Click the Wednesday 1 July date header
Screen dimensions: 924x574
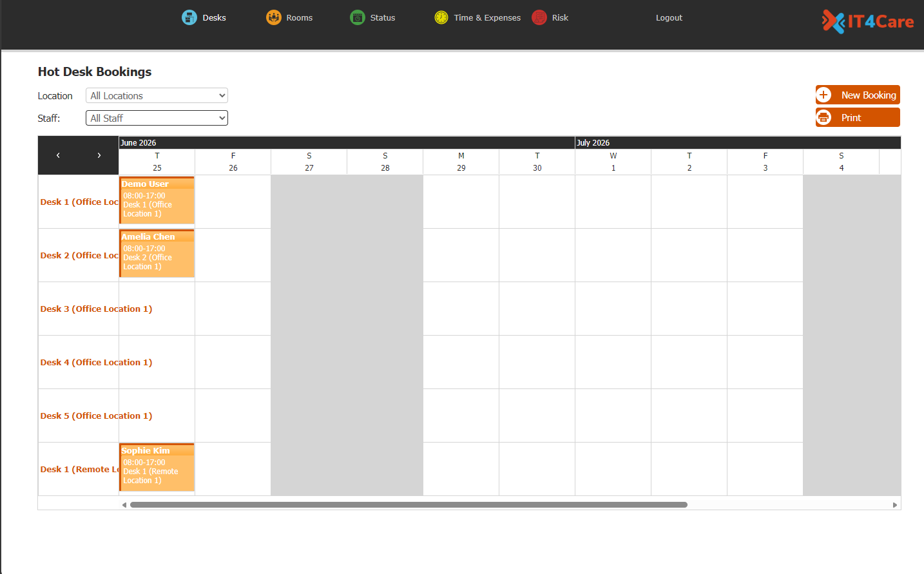pos(613,162)
